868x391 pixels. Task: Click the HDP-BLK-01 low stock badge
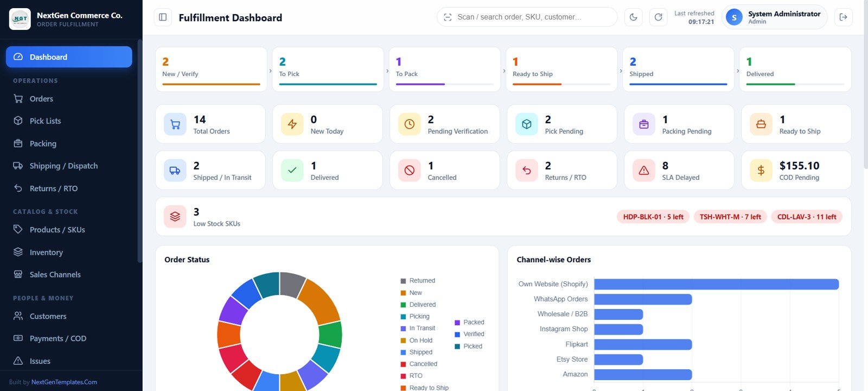653,217
